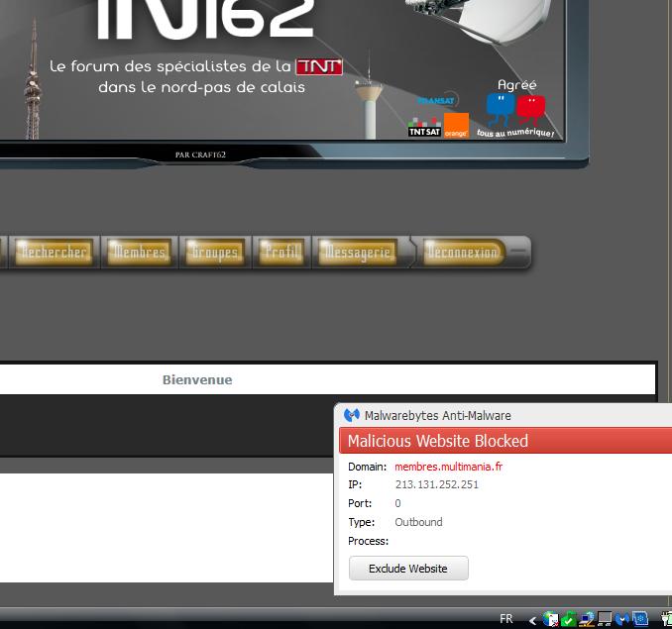The image size is (672, 629).
Task: Click the 'tous au numérique' mascots logo
Action: (x=515, y=116)
